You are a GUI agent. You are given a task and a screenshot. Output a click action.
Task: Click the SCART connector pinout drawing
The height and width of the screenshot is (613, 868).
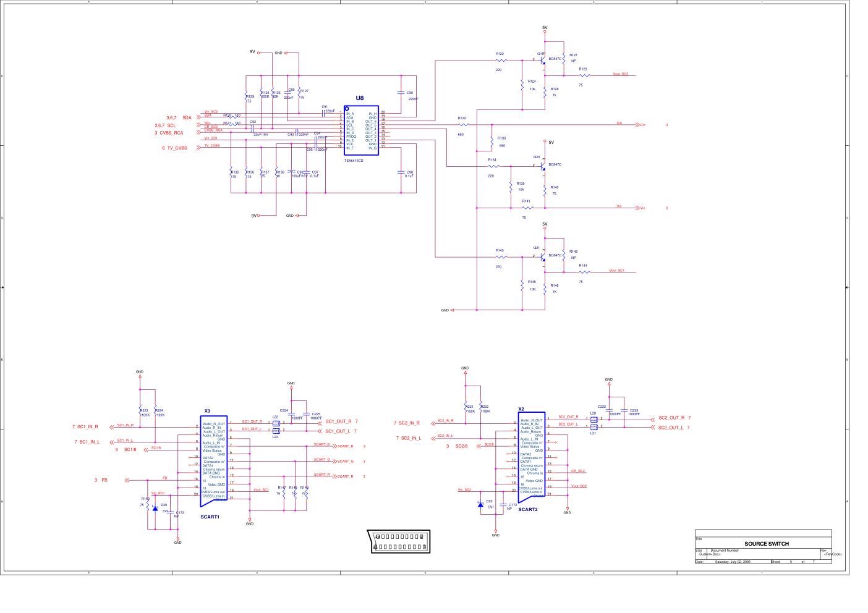pos(399,542)
